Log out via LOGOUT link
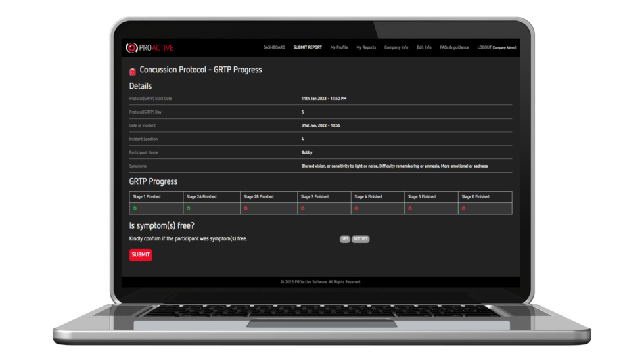This screenshot has width=644, height=362. coord(484,47)
